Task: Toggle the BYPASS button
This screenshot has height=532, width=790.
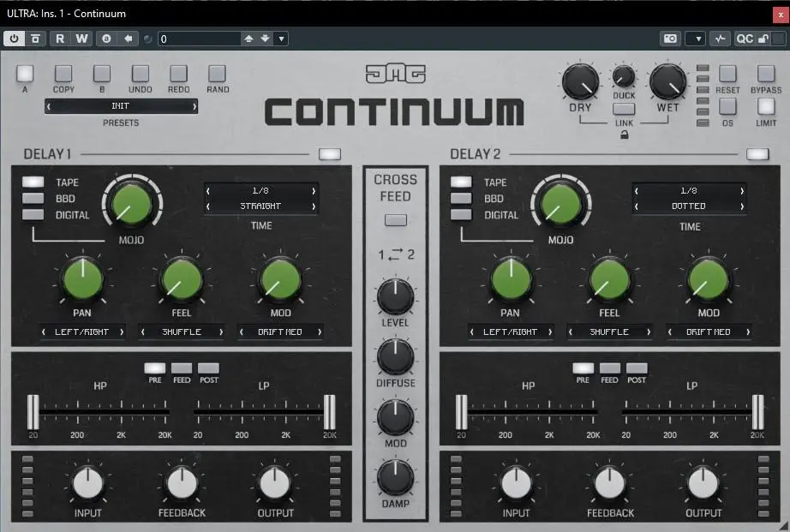Action: (766, 74)
